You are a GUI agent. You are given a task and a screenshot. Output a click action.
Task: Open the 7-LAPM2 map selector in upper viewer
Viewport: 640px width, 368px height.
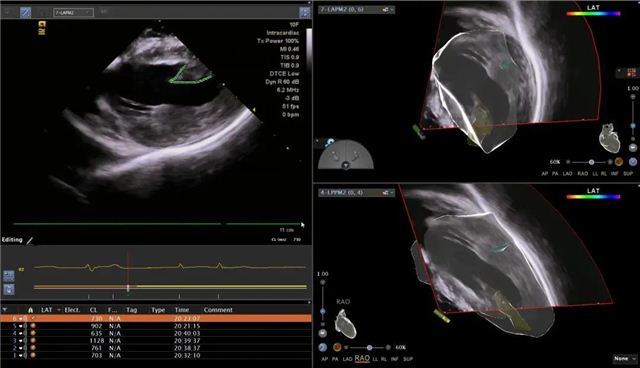coord(357,9)
